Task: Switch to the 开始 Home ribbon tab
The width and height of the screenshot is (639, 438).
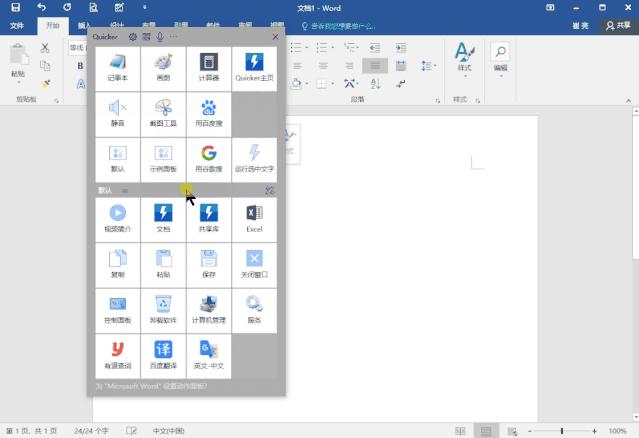Action: pyautogui.click(x=52, y=26)
